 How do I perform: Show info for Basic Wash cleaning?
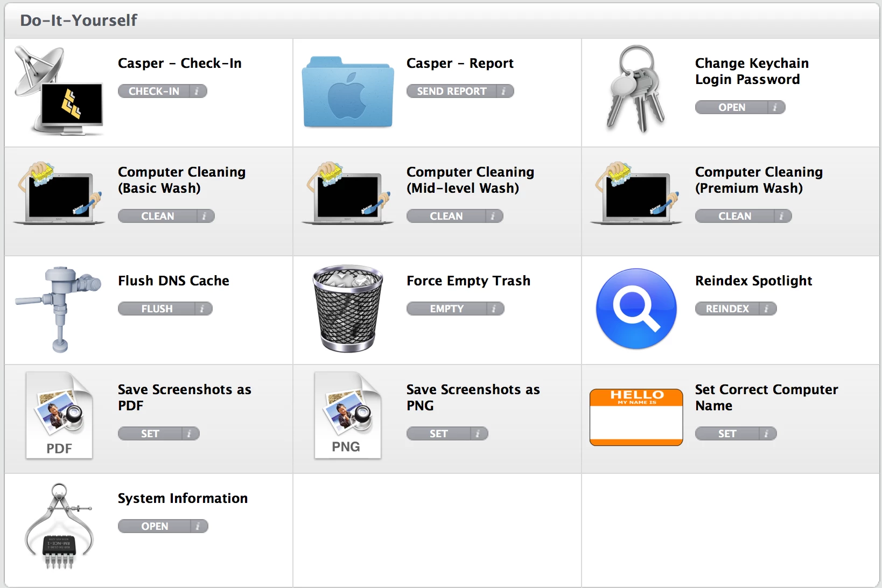point(205,216)
